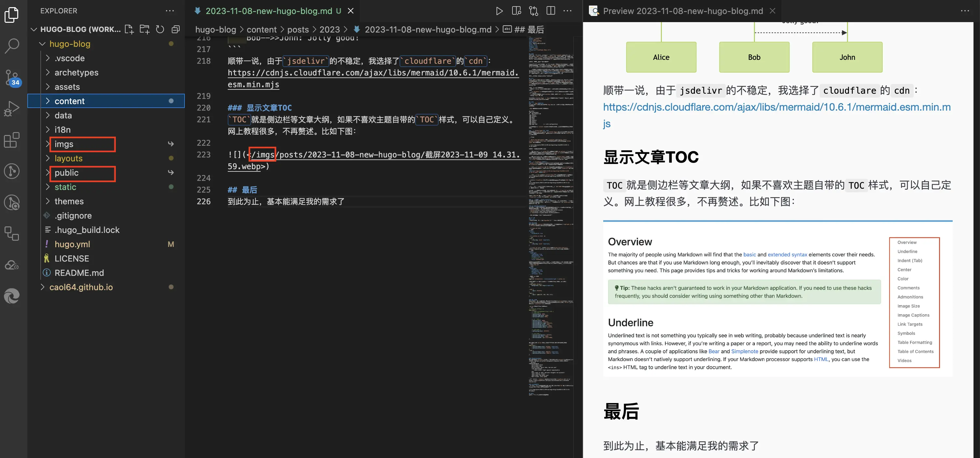
Task: Click the 显示文章TOC heading in preview
Action: [x=651, y=157]
